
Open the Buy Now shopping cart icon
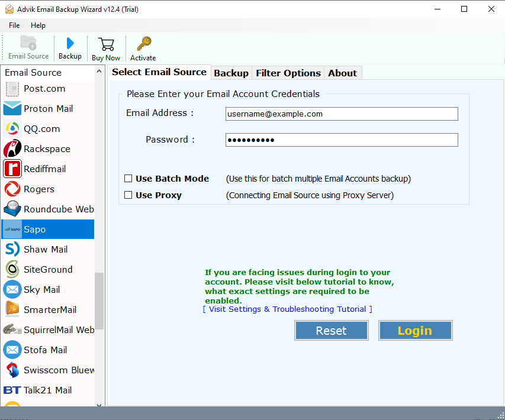click(106, 44)
